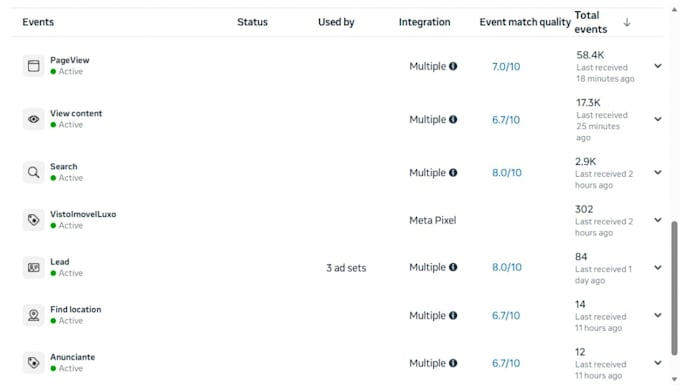Image resolution: width=680 pixels, height=392 pixels.
Task: Click the Events column header
Action: pyautogui.click(x=38, y=22)
